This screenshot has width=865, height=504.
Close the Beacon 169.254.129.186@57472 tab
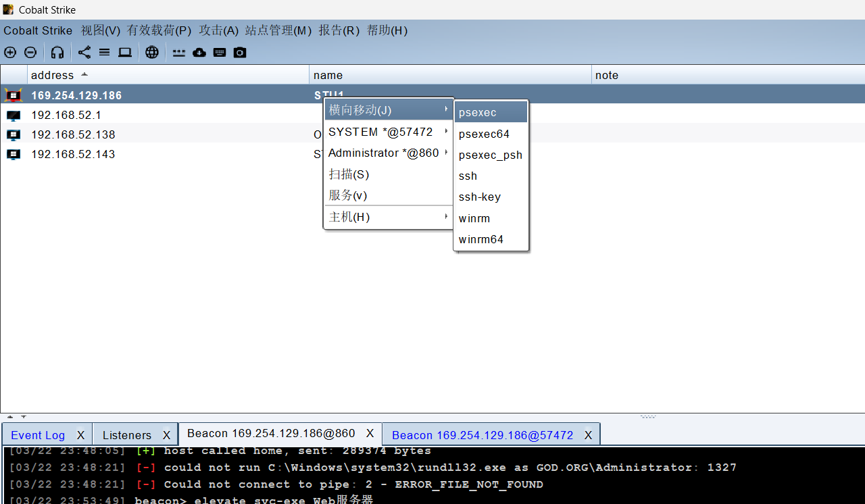point(588,435)
